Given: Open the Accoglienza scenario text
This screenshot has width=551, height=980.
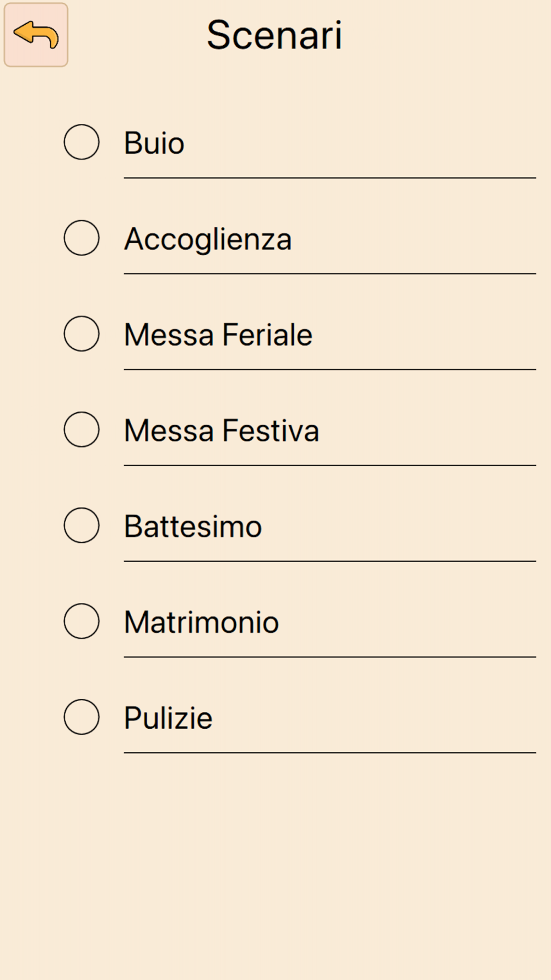Looking at the screenshot, I should click(x=208, y=239).
